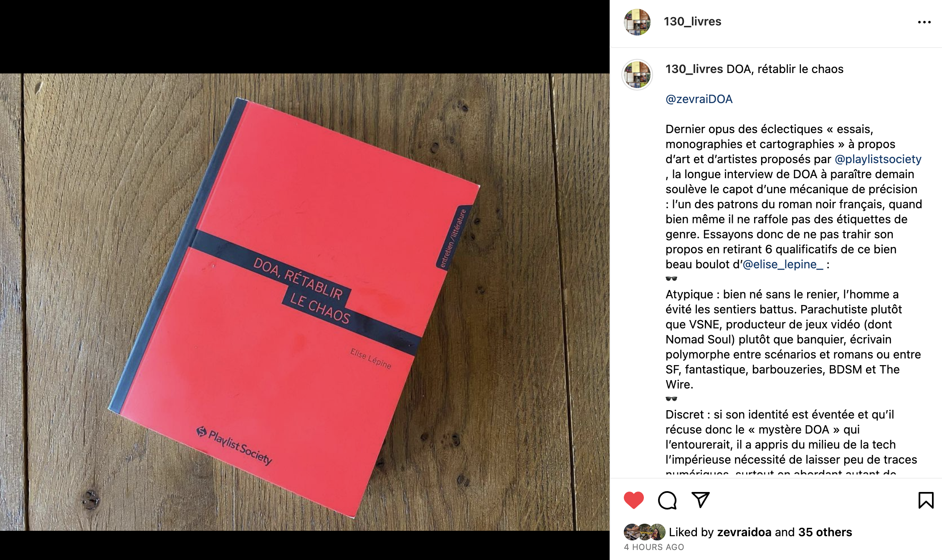Open 130_livres username in the caption
The height and width of the screenshot is (560, 942).
pyautogui.click(x=694, y=69)
